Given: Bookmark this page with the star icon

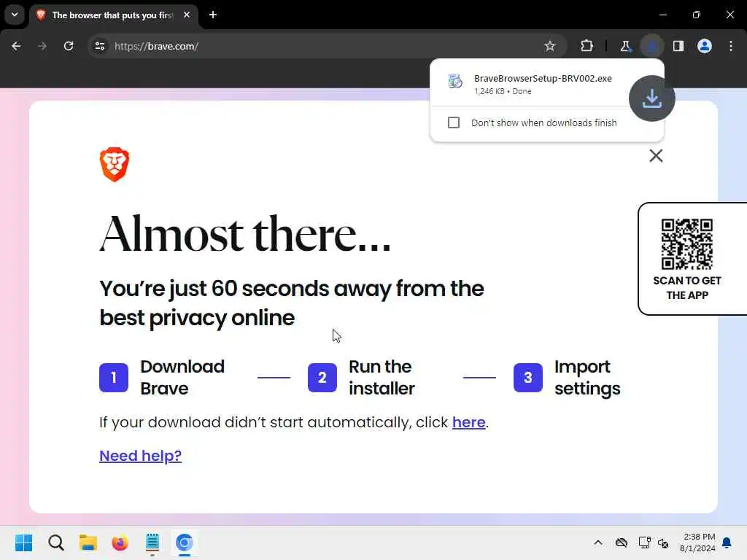Looking at the screenshot, I should 550,46.
